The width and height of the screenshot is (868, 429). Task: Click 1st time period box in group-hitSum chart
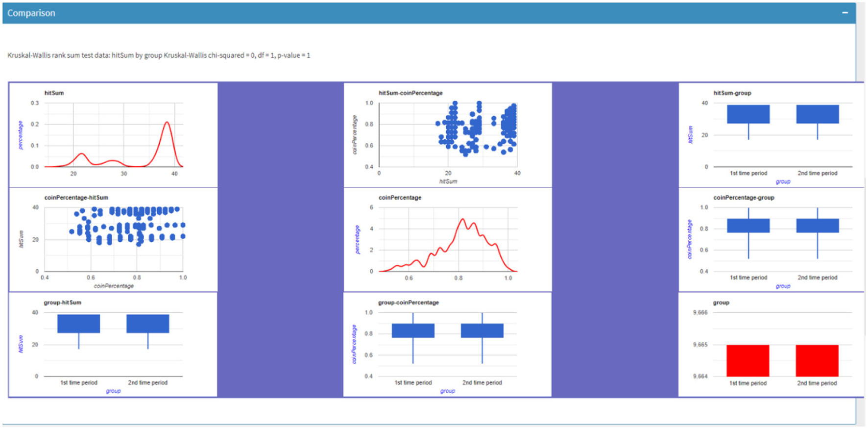click(79, 324)
